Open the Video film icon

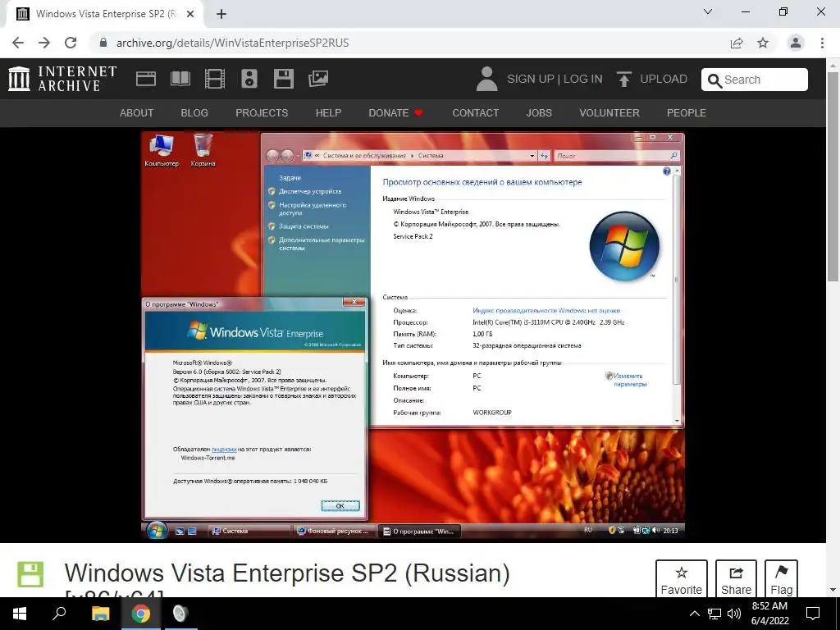[215, 79]
